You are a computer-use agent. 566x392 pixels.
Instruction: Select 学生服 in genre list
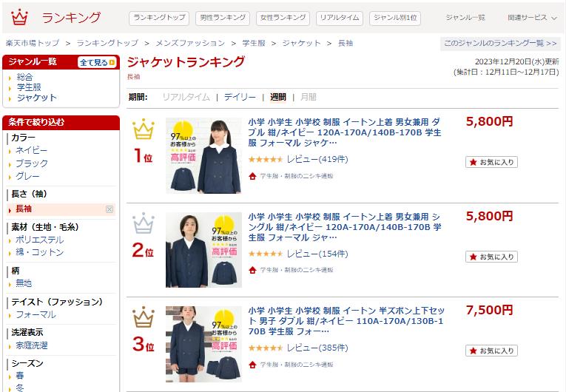coord(29,87)
